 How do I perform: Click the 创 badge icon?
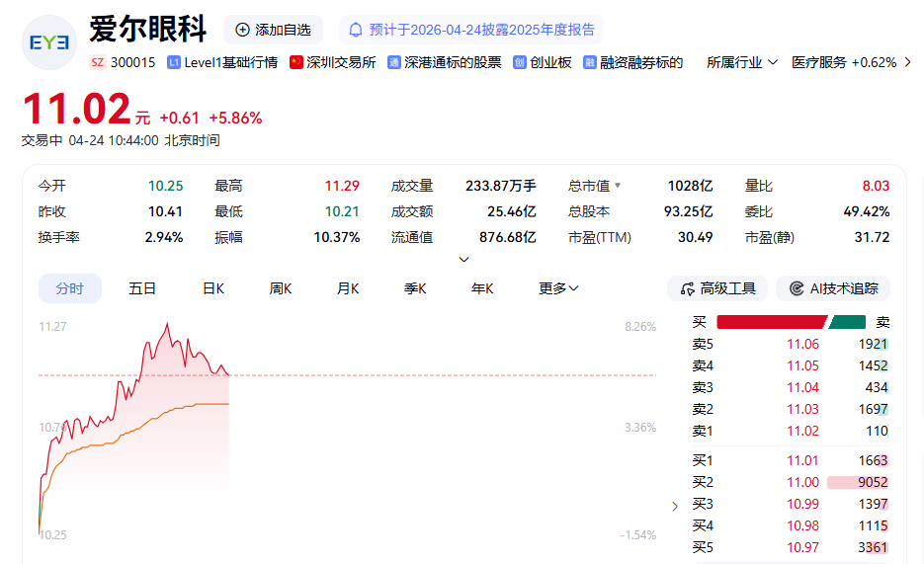tap(519, 62)
